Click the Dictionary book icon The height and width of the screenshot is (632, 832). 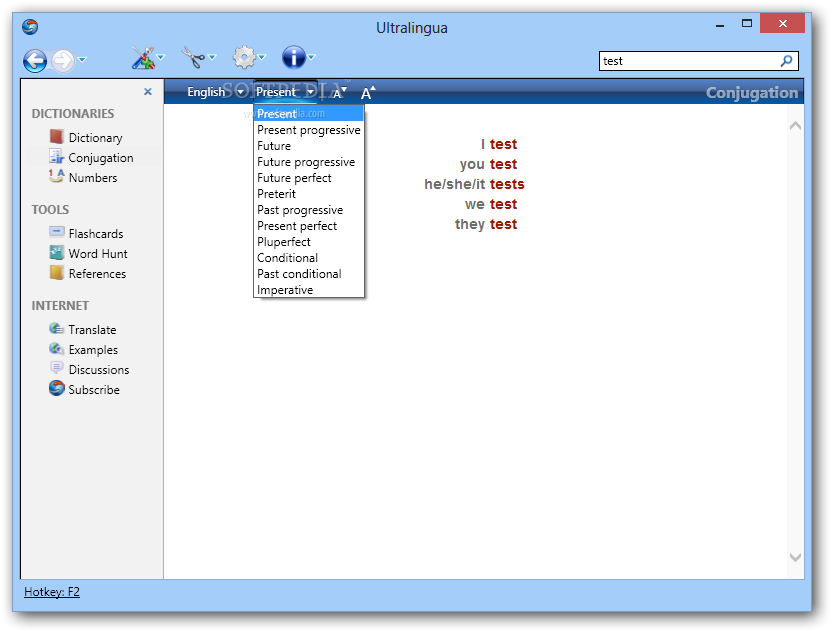point(56,136)
